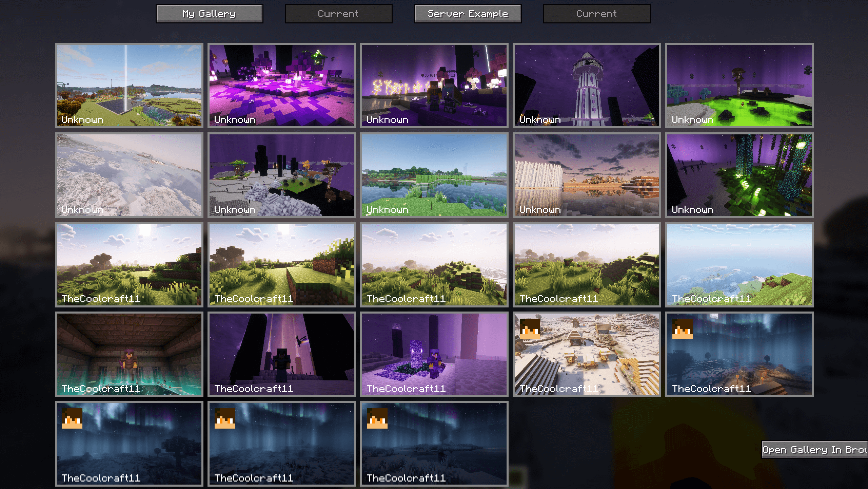This screenshot has height=489, width=868.
Task: Click Current button beside Server Example
Action: click(x=597, y=14)
